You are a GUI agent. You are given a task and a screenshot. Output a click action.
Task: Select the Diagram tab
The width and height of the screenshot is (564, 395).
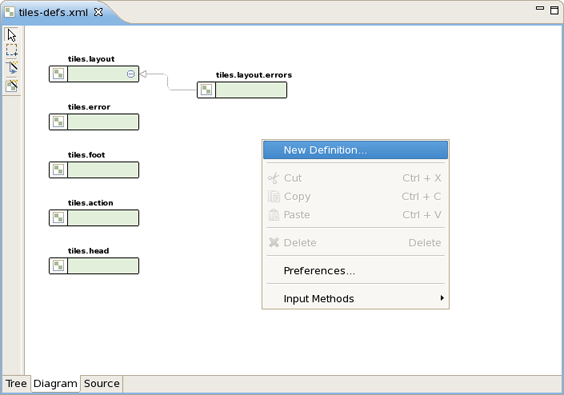(x=55, y=384)
